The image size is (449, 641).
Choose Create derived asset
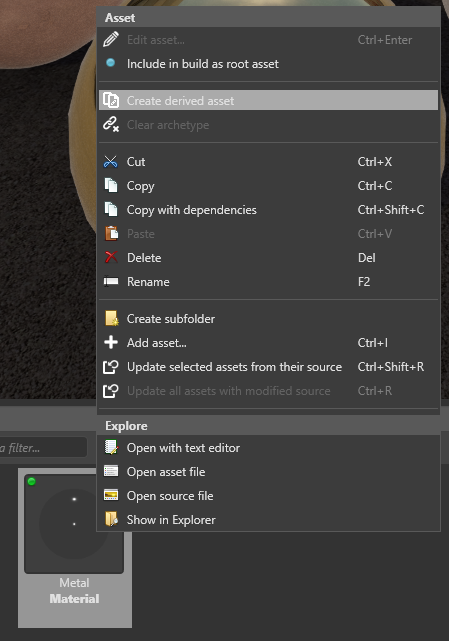[268, 100]
